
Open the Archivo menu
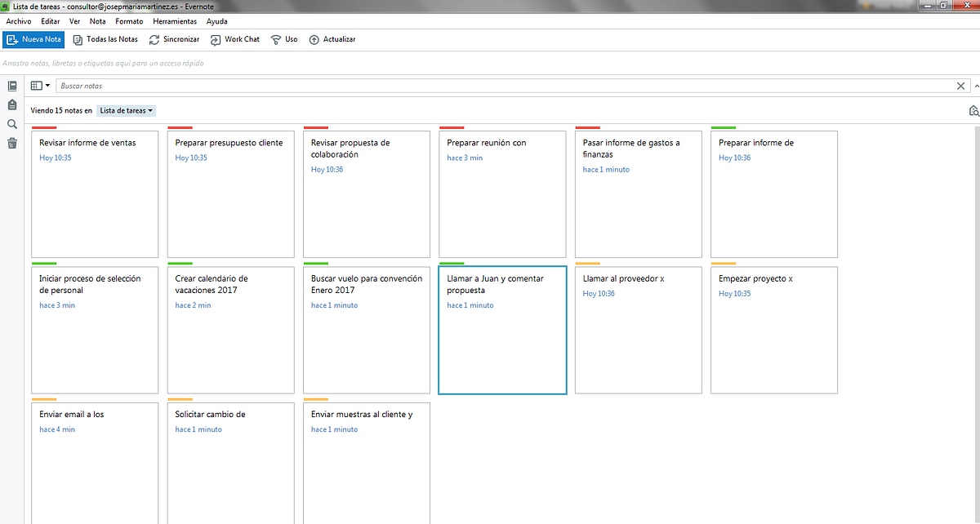pos(19,21)
